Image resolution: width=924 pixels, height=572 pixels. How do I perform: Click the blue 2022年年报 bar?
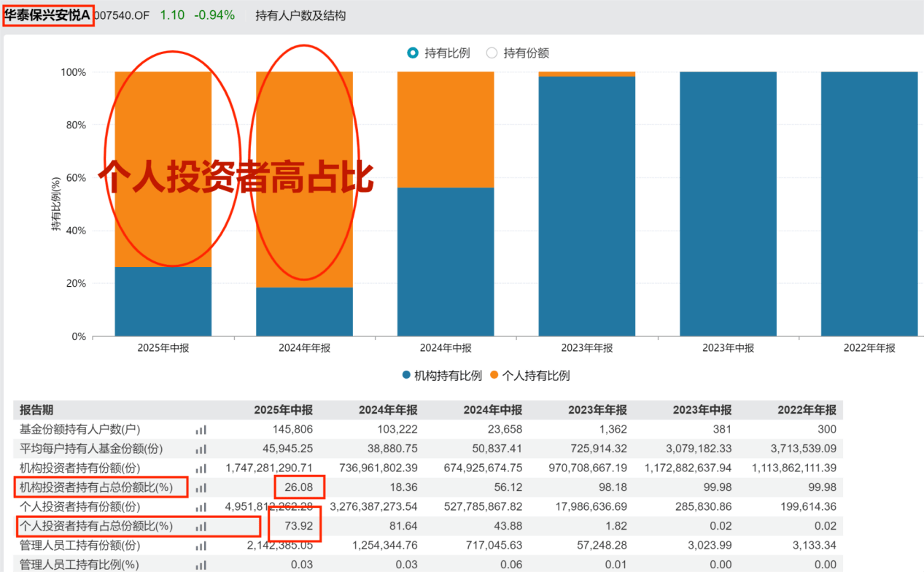pyautogui.click(x=869, y=204)
